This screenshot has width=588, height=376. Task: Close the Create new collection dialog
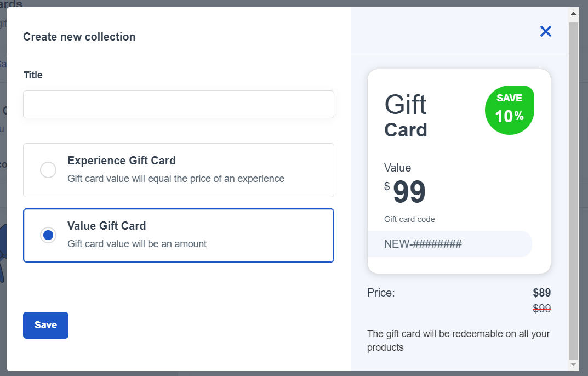point(545,31)
